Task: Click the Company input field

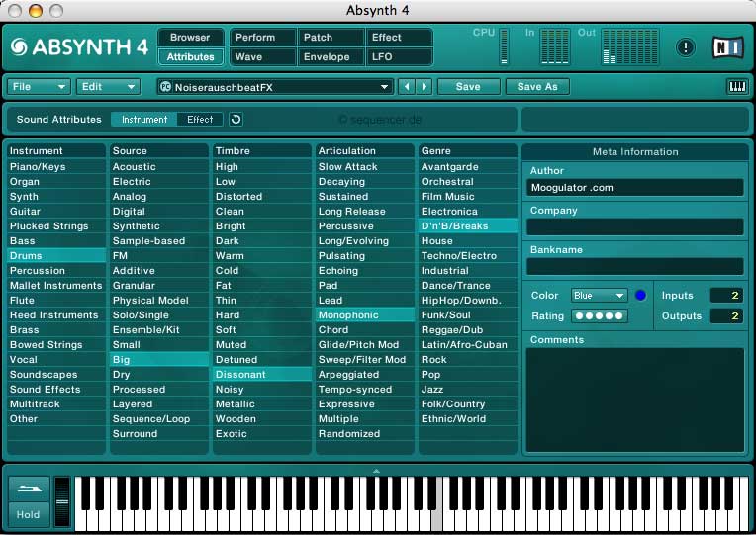Action: pos(635,227)
